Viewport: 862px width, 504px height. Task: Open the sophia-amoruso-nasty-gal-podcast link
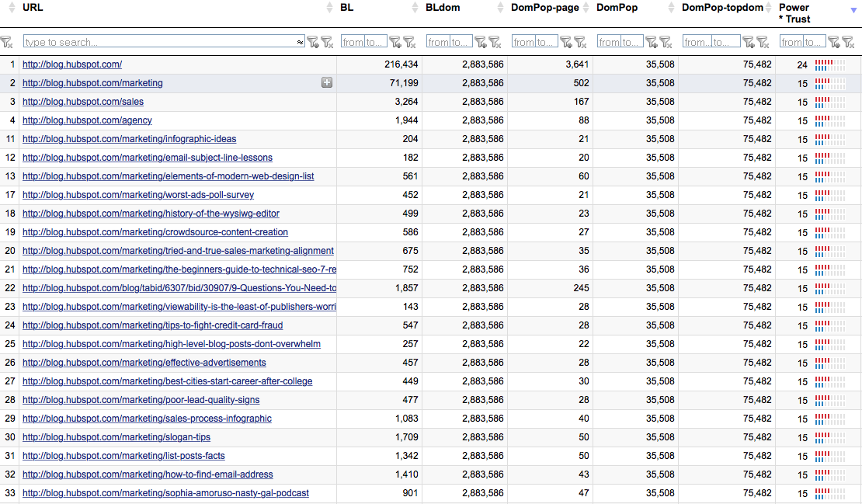pos(165,493)
